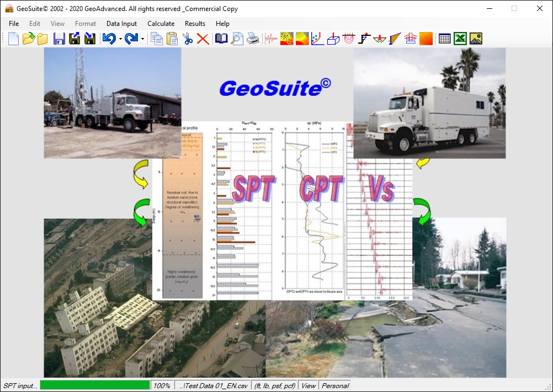Click the brown slope wedge icon
This screenshot has width=553, height=392.
395,39
